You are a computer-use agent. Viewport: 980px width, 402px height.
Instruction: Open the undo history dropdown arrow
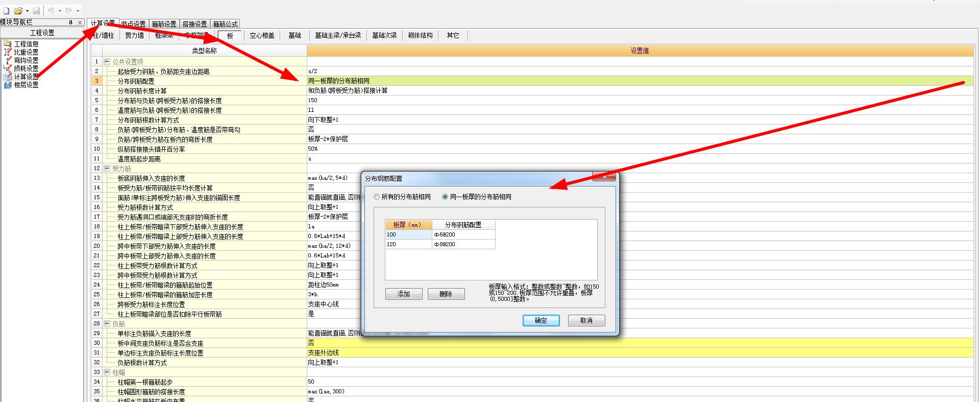[60, 11]
